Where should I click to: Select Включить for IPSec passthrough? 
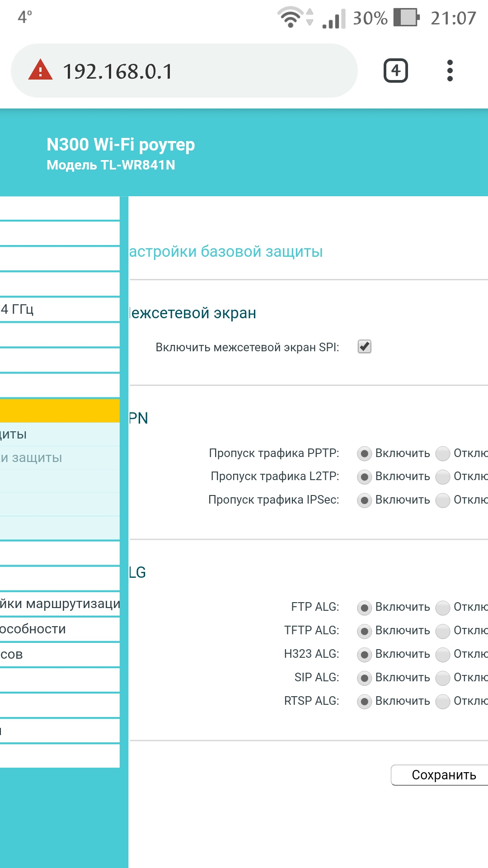pos(364,500)
